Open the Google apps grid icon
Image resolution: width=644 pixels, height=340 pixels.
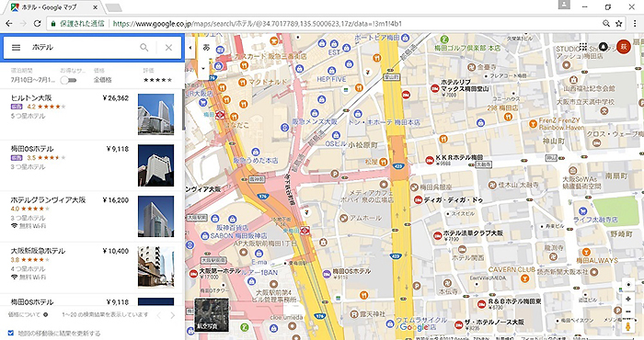(582, 46)
